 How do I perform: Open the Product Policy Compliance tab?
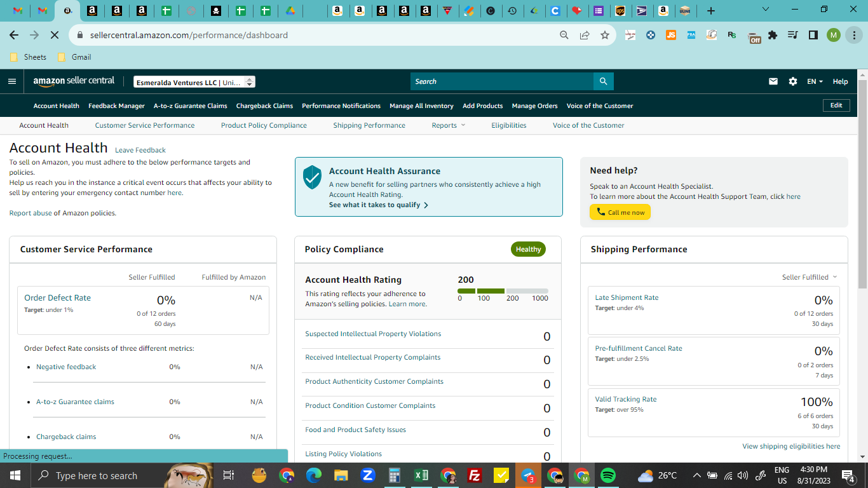pos(264,125)
